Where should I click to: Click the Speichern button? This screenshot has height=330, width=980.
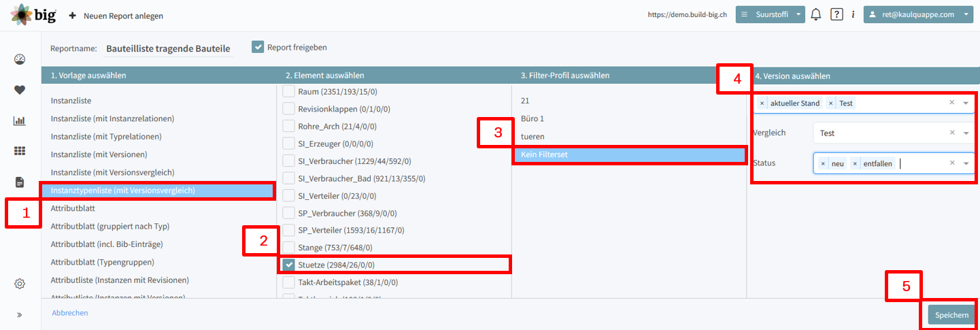(951, 315)
